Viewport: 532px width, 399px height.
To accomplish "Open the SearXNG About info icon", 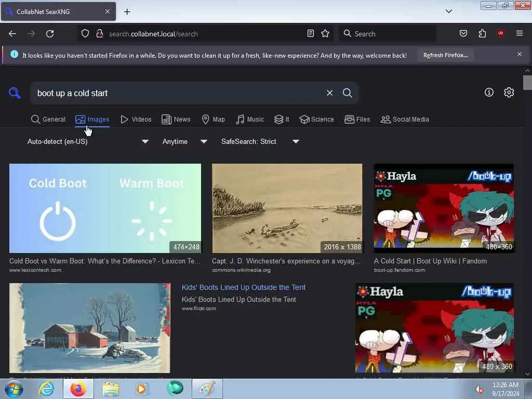I will 489,92.
